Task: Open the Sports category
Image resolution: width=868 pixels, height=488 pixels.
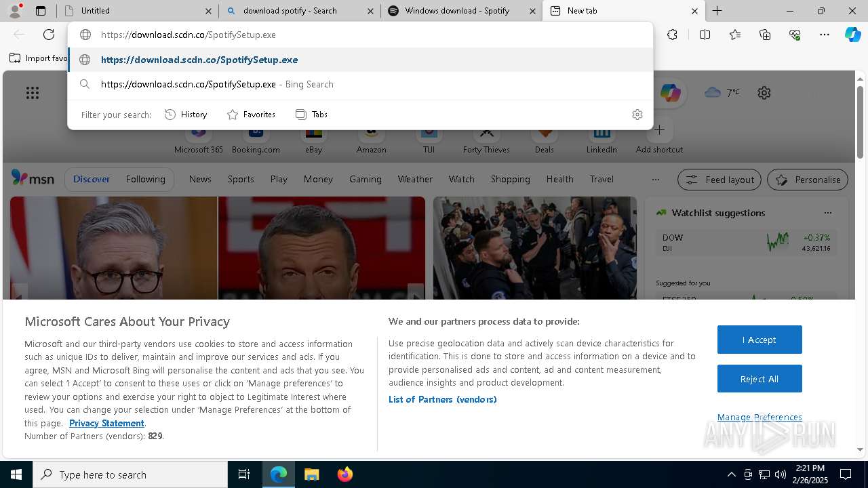Action: [x=241, y=179]
